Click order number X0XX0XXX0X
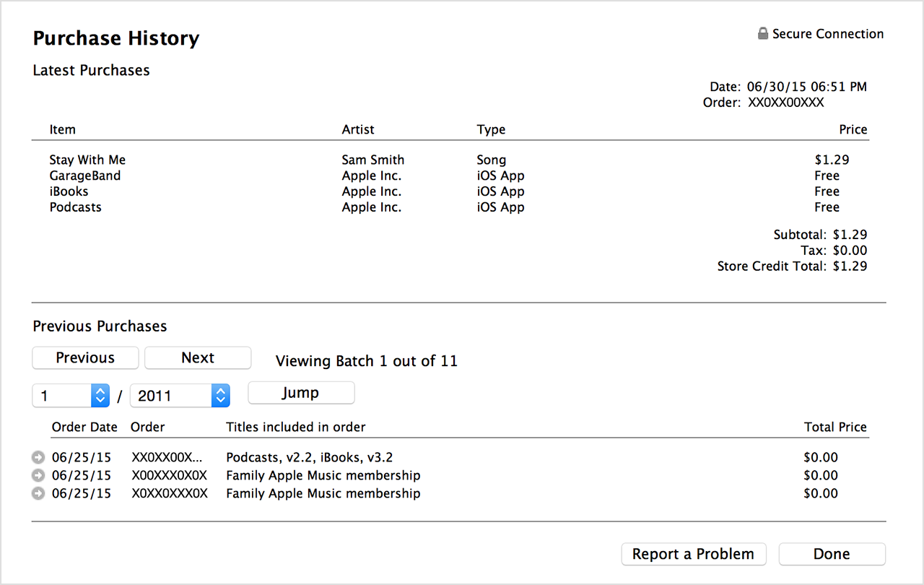The height and width of the screenshot is (585, 924). click(170, 493)
